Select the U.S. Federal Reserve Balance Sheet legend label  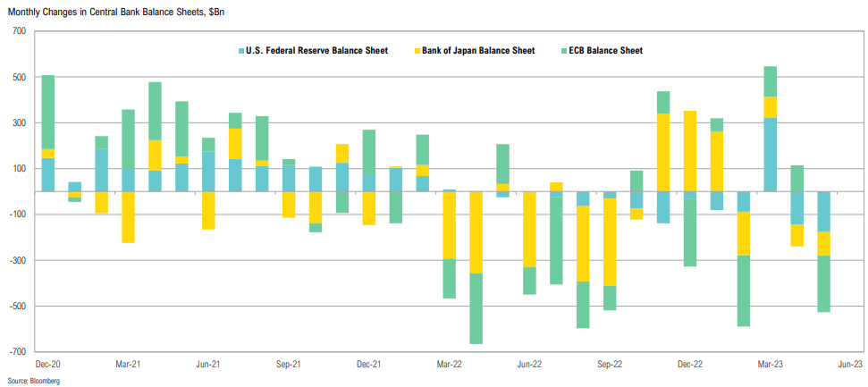(x=316, y=51)
